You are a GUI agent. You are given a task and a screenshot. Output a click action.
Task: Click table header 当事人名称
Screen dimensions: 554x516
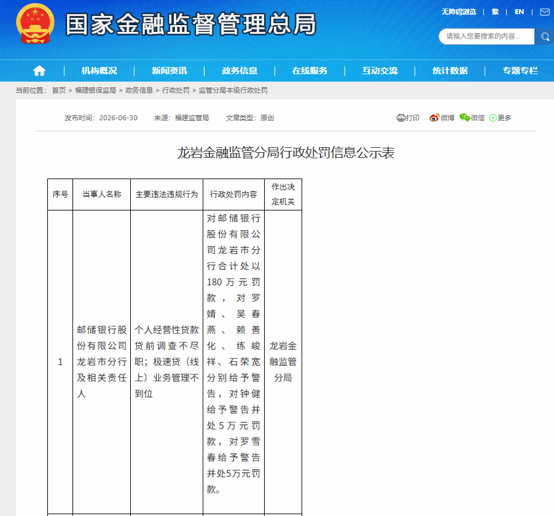(x=102, y=194)
